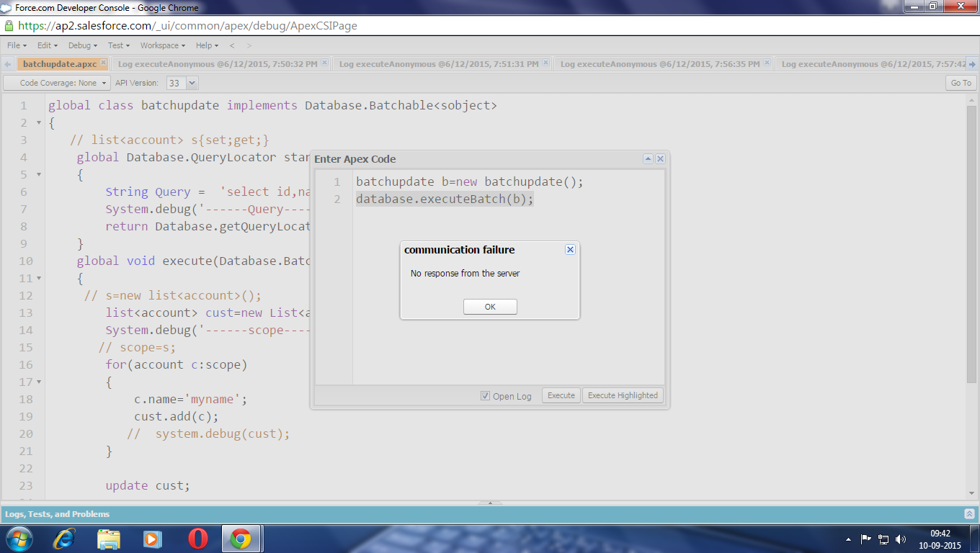980x553 pixels.
Task: Open the Debug menu
Action: coord(82,45)
